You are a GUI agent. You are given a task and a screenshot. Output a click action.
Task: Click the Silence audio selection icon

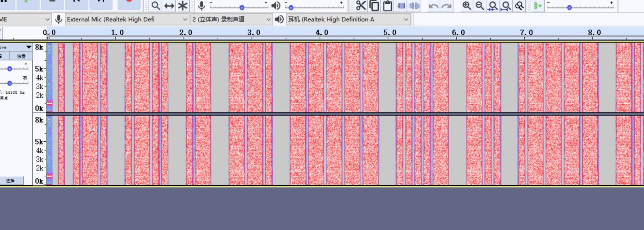415,6
